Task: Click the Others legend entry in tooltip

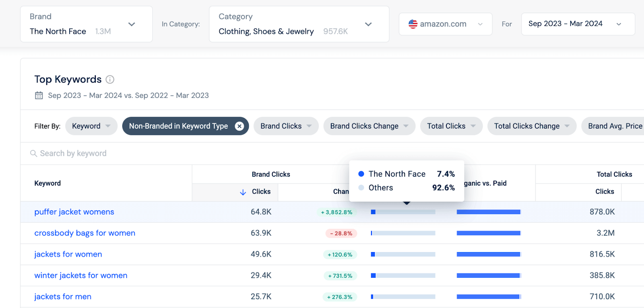Action: tap(407, 188)
